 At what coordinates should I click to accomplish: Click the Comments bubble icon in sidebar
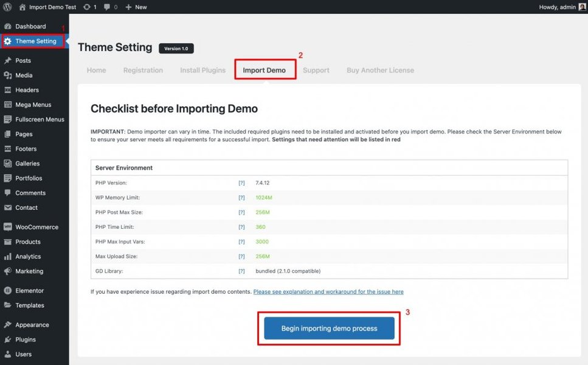pyautogui.click(x=7, y=193)
